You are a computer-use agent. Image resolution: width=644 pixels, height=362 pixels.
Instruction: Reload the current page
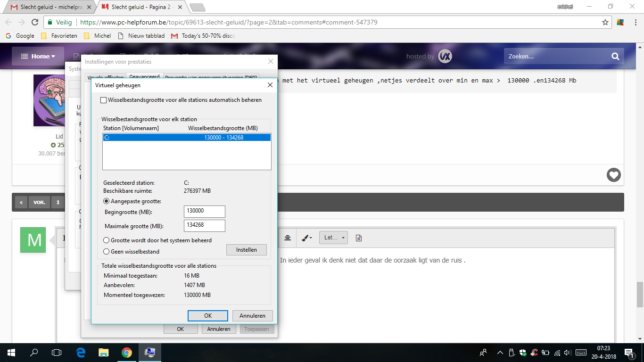(x=34, y=22)
